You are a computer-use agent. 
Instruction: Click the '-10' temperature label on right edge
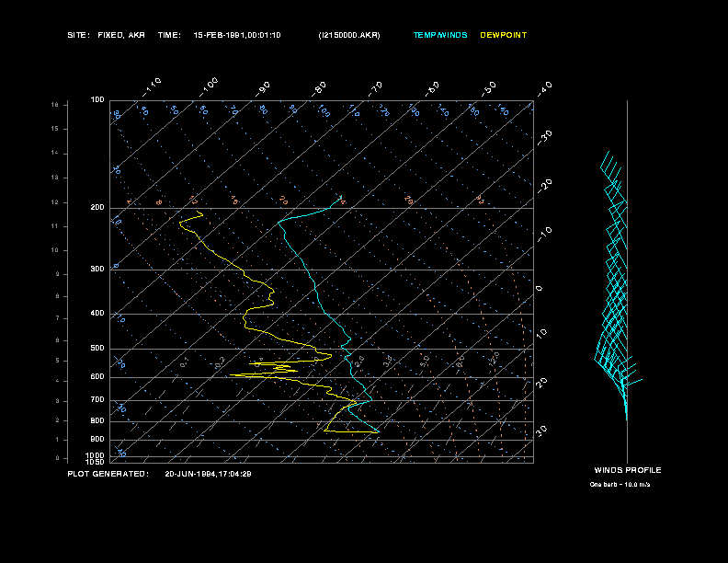tap(545, 235)
